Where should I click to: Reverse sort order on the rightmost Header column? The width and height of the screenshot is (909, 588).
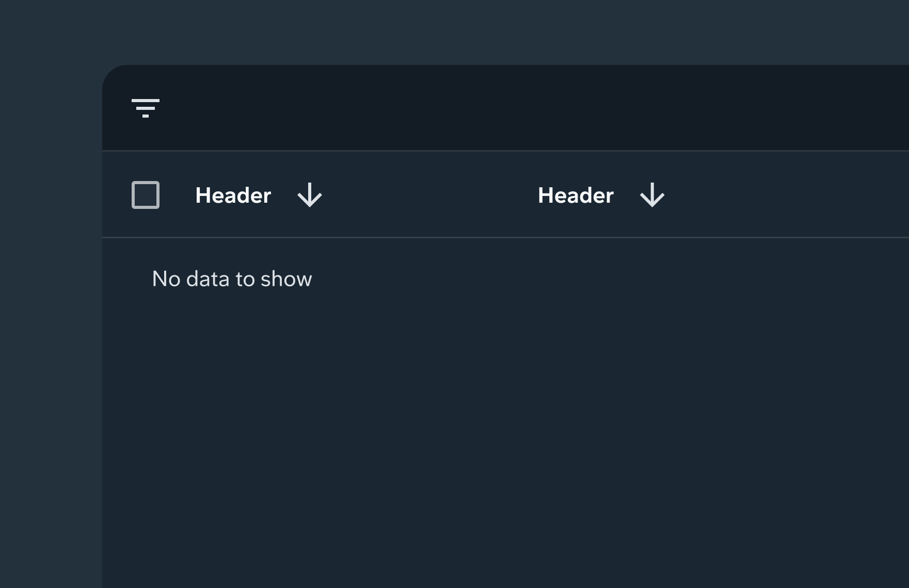652,195
